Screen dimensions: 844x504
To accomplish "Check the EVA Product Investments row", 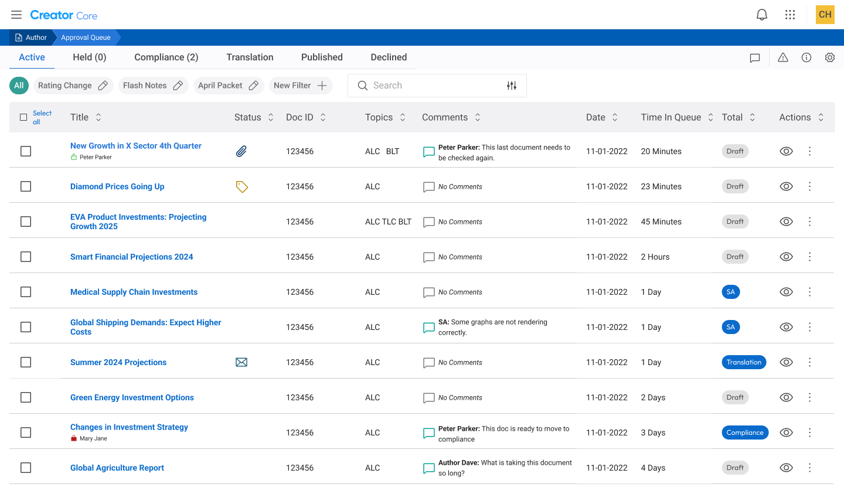I will (x=26, y=222).
